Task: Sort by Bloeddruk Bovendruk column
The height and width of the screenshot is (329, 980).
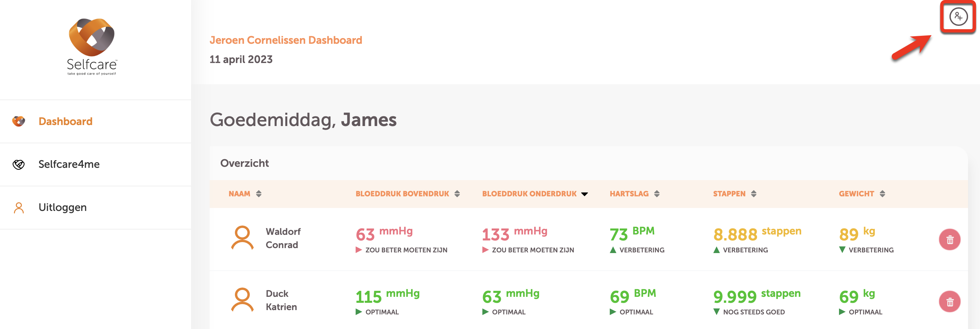Action: coord(457,194)
